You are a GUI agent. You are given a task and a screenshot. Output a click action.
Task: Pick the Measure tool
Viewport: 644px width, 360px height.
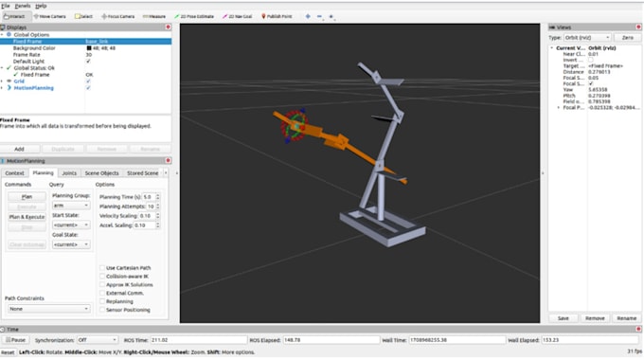(154, 16)
